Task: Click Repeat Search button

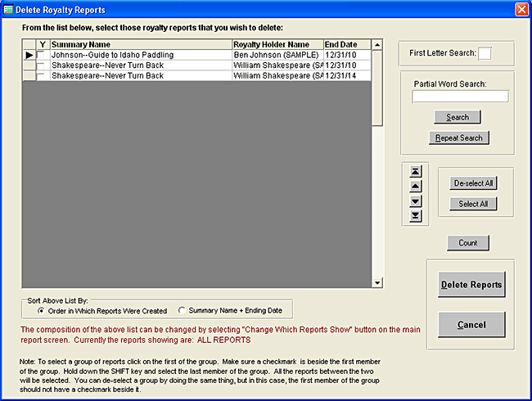Action: [458, 138]
